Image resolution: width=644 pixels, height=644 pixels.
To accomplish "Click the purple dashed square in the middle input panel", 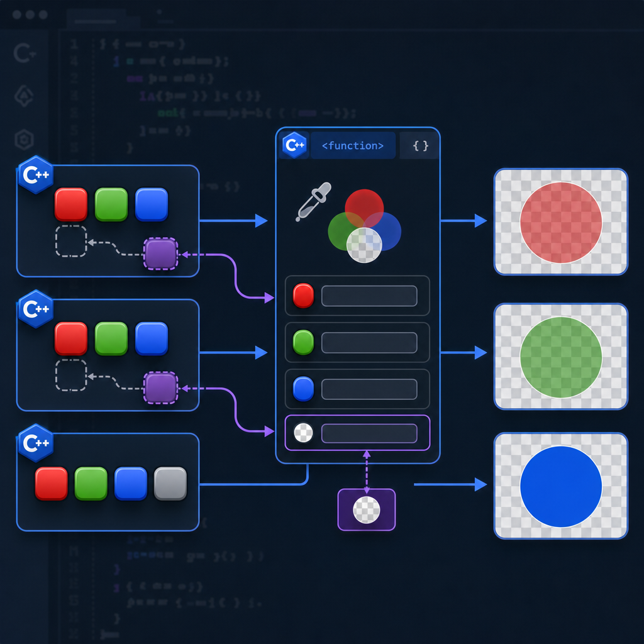I will [x=160, y=388].
